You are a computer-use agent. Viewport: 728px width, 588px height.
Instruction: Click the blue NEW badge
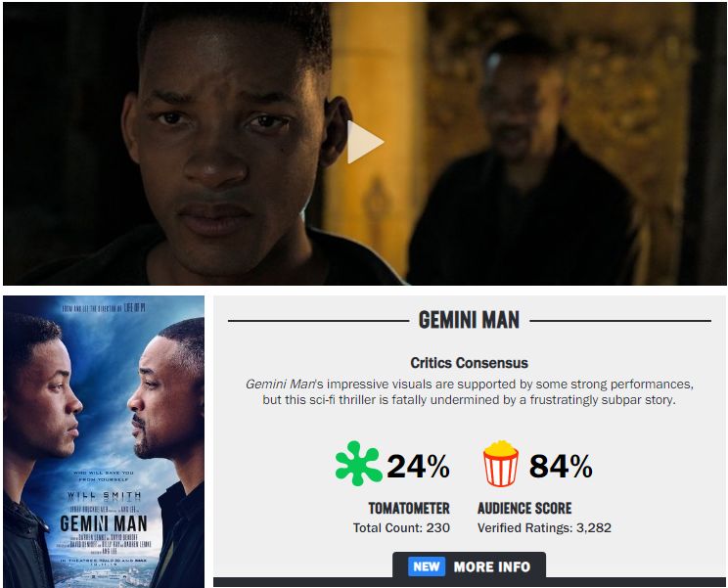427,566
